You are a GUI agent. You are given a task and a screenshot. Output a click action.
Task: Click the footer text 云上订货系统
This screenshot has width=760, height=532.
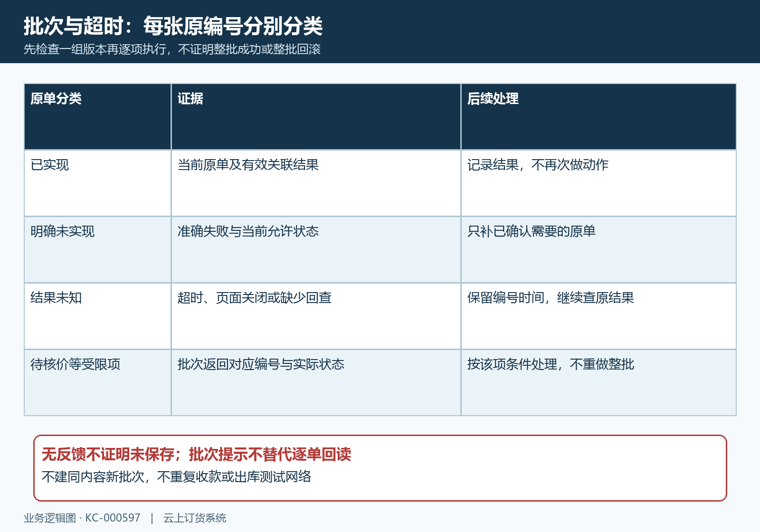[x=195, y=518]
